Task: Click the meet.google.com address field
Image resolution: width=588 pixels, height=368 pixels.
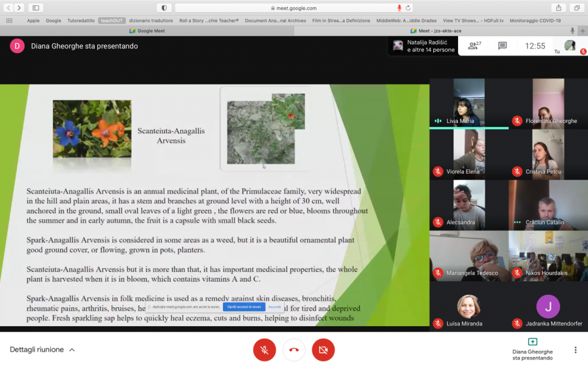Action: click(294, 8)
